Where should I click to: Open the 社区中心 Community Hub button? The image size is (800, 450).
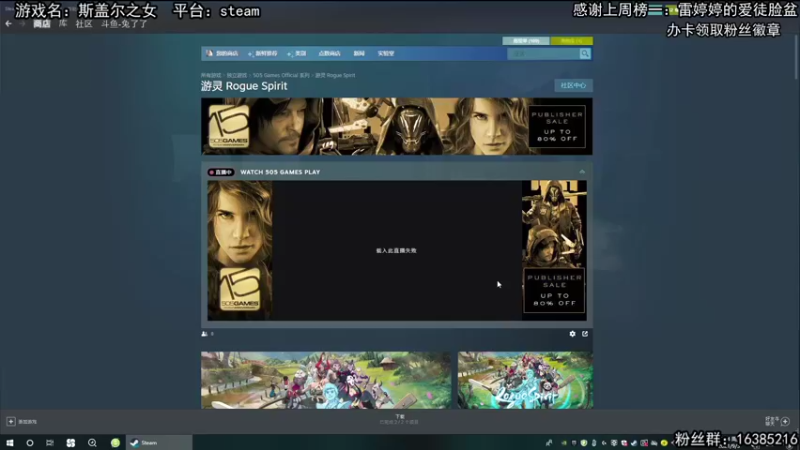point(573,85)
